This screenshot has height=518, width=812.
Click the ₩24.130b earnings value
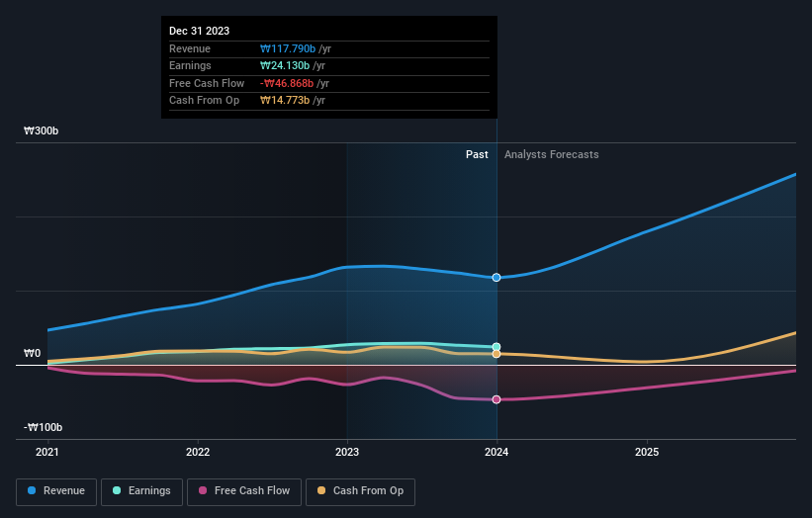coord(285,65)
